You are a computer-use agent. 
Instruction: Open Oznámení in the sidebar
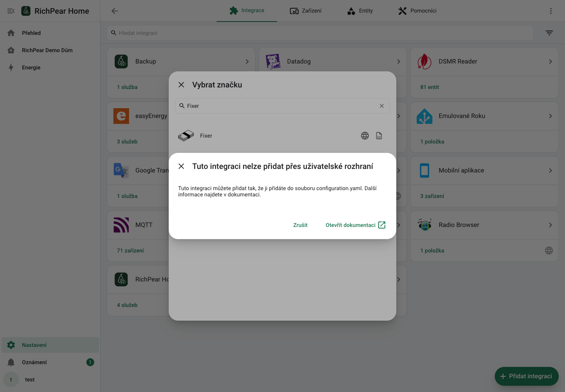click(50, 362)
